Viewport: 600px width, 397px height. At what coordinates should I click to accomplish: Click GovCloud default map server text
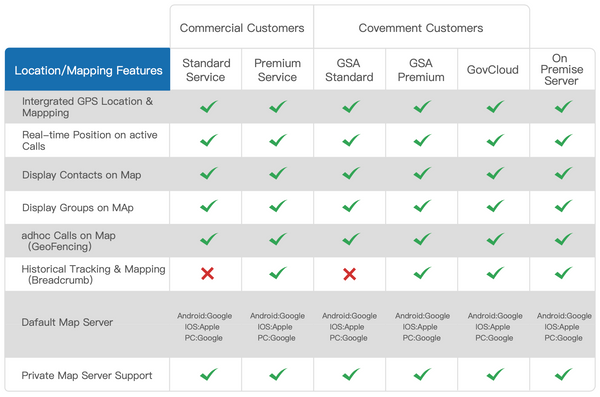click(495, 327)
